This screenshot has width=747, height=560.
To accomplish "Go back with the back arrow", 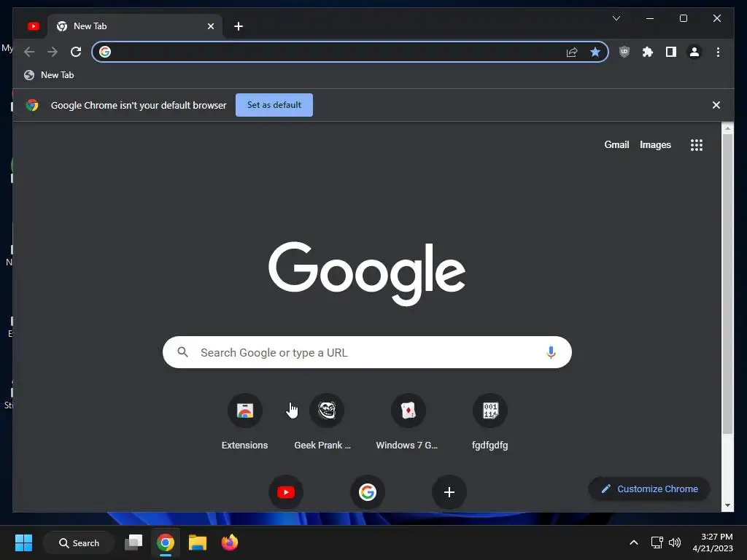I will pos(29,52).
